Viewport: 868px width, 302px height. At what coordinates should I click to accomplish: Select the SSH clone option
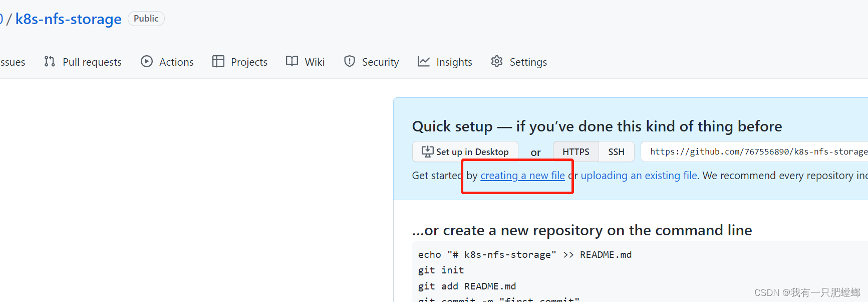pyautogui.click(x=617, y=152)
